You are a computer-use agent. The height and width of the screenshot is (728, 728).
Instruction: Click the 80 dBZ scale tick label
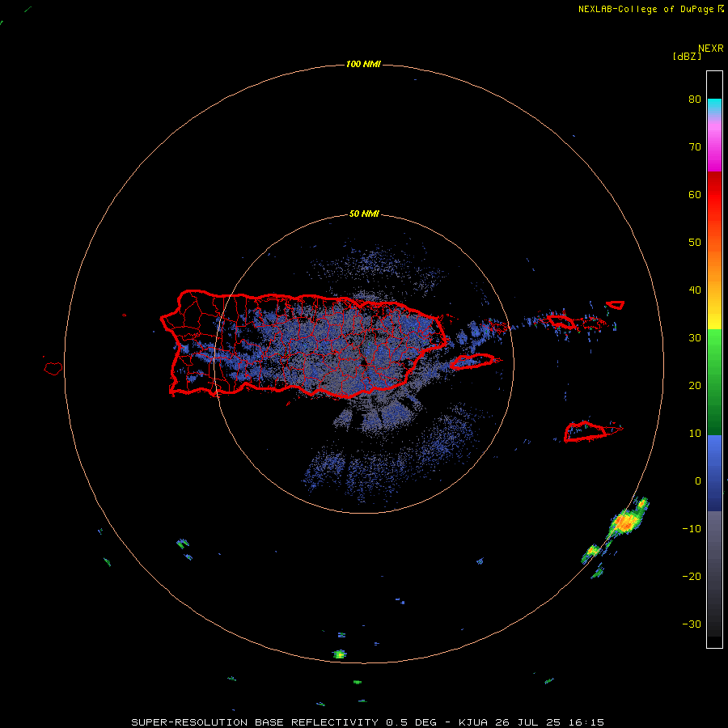coord(695,99)
